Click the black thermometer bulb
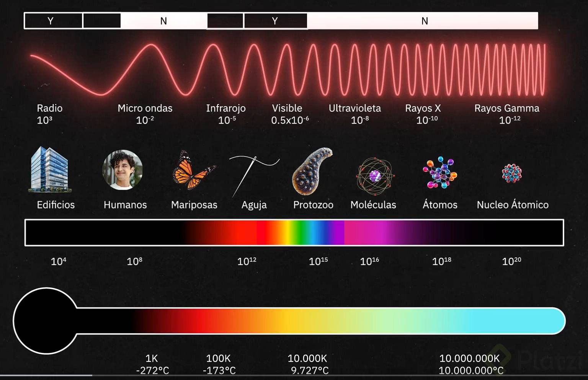588x380 pixels. point(46,321)
